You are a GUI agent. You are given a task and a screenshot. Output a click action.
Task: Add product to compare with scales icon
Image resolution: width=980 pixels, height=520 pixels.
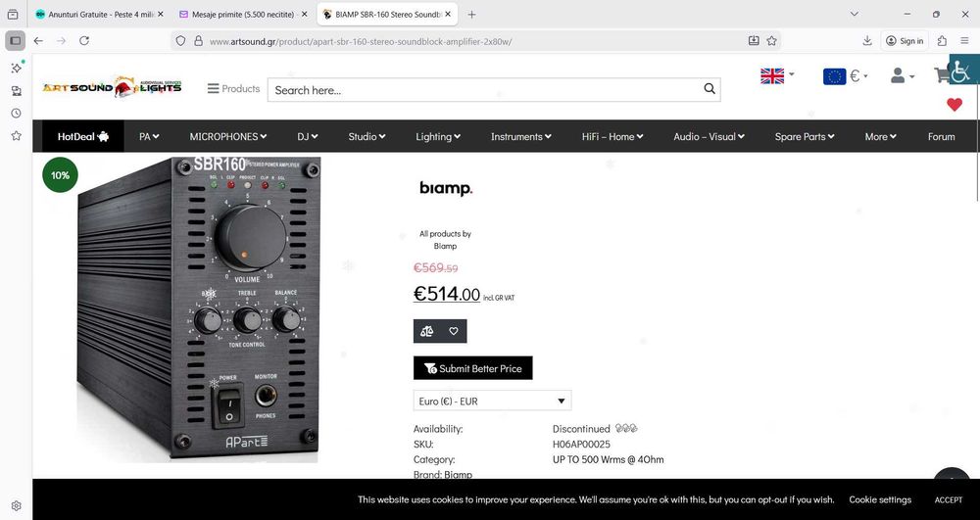point(427,331)
